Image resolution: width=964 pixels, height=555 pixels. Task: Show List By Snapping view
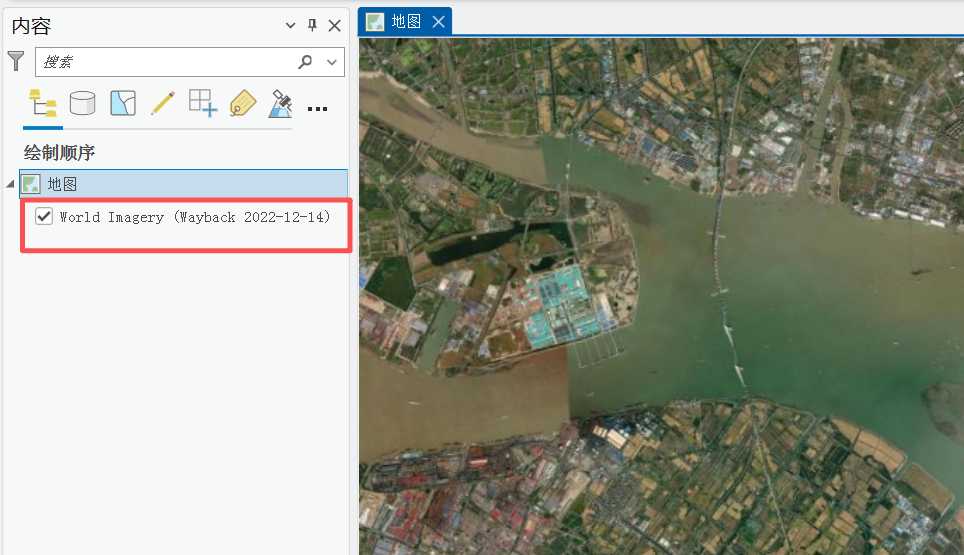point(202,103)
